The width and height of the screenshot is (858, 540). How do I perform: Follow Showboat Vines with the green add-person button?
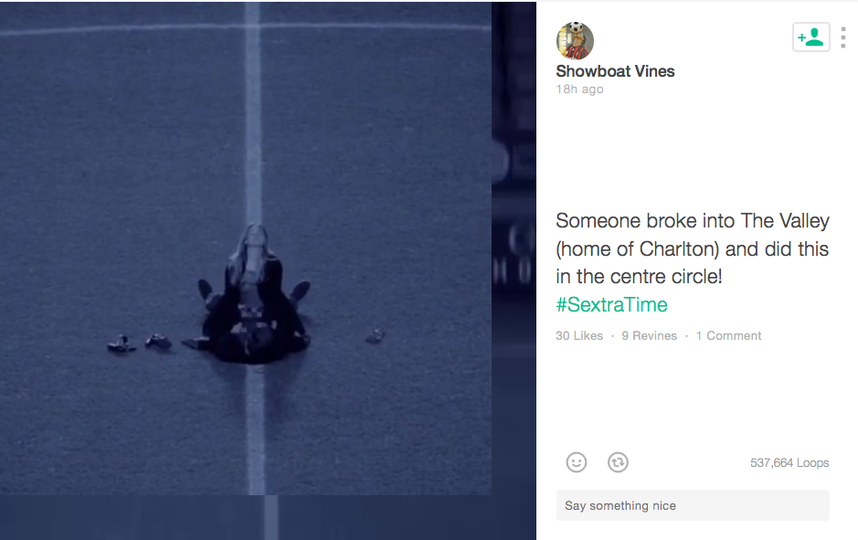[x=811, y=37]
